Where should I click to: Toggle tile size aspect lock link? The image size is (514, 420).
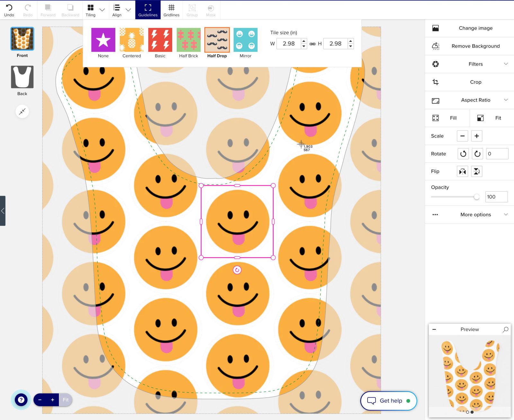coord(312,44)
